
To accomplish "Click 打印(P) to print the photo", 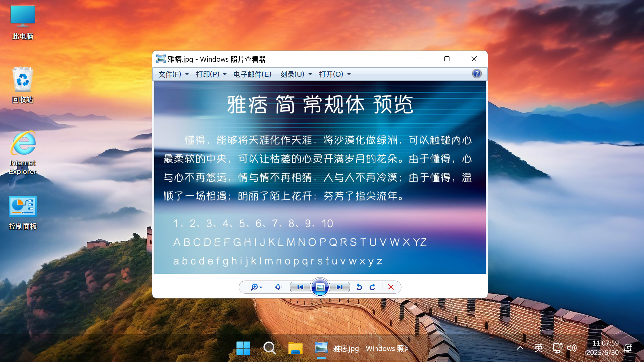I will (x=211, y=74).
